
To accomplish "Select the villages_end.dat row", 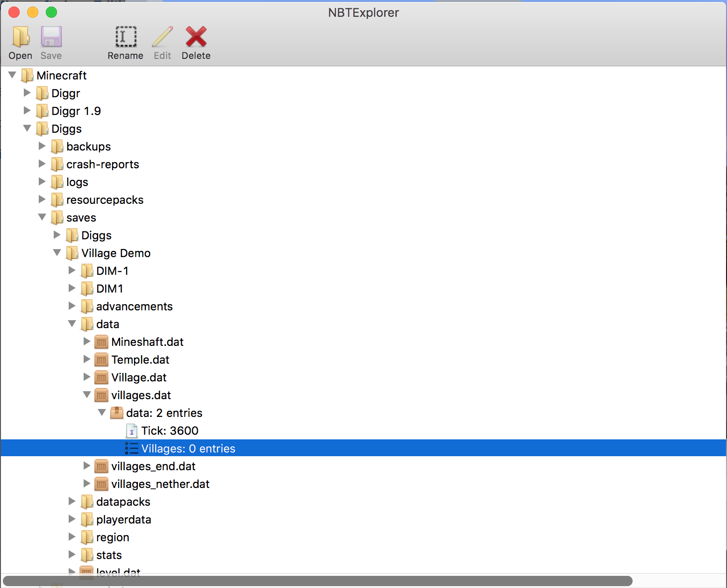I will [363, 466].
